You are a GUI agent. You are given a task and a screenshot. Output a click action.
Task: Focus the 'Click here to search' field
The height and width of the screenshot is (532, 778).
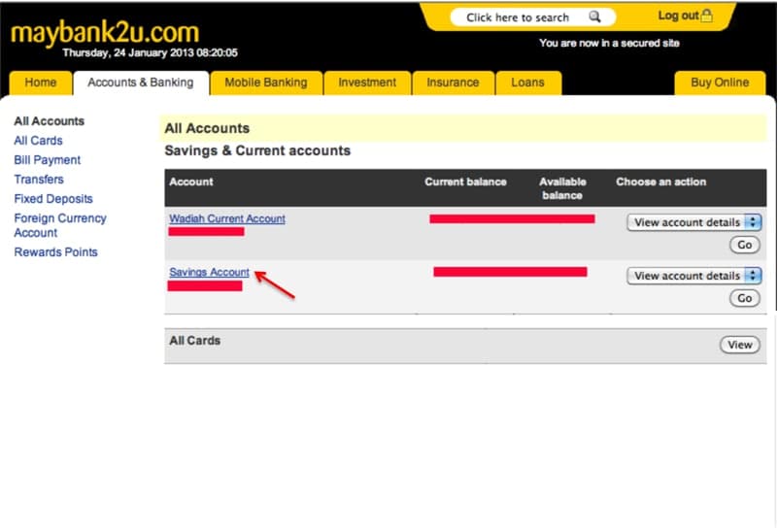tap(532, 17)
